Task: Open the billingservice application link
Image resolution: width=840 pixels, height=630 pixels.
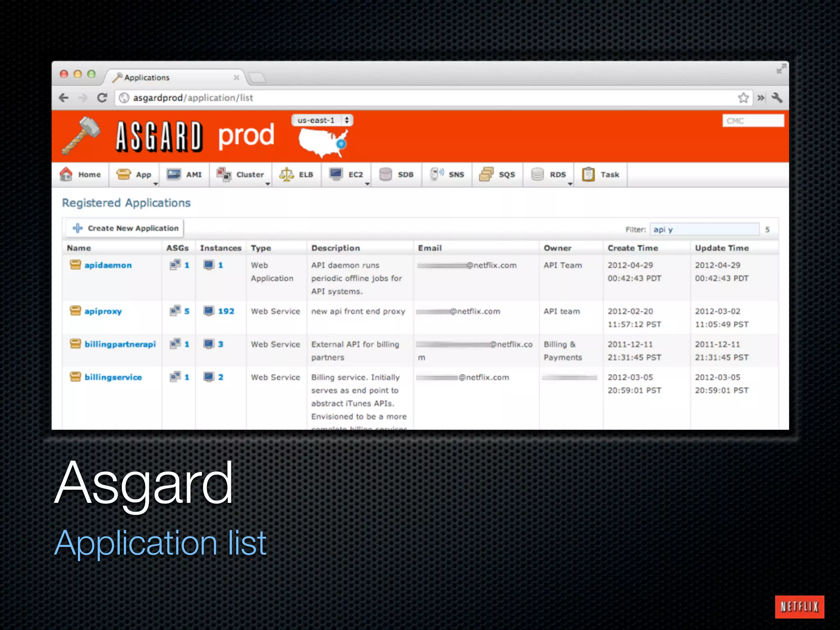Action: (x=113, y=377)
